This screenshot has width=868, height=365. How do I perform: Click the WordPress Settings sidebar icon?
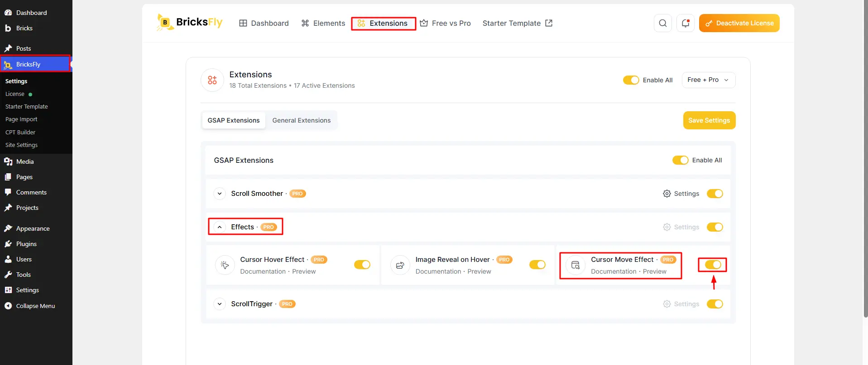(8, 290)
